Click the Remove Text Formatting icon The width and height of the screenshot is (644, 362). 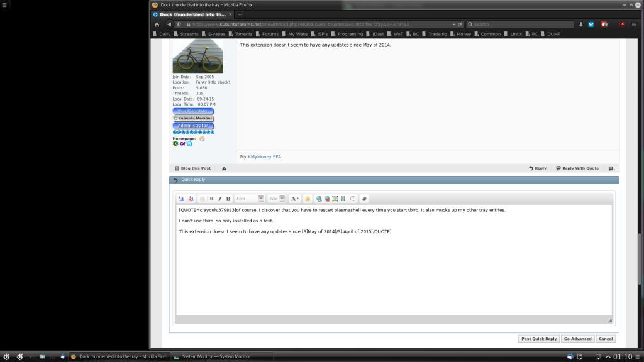coord(191,199)
